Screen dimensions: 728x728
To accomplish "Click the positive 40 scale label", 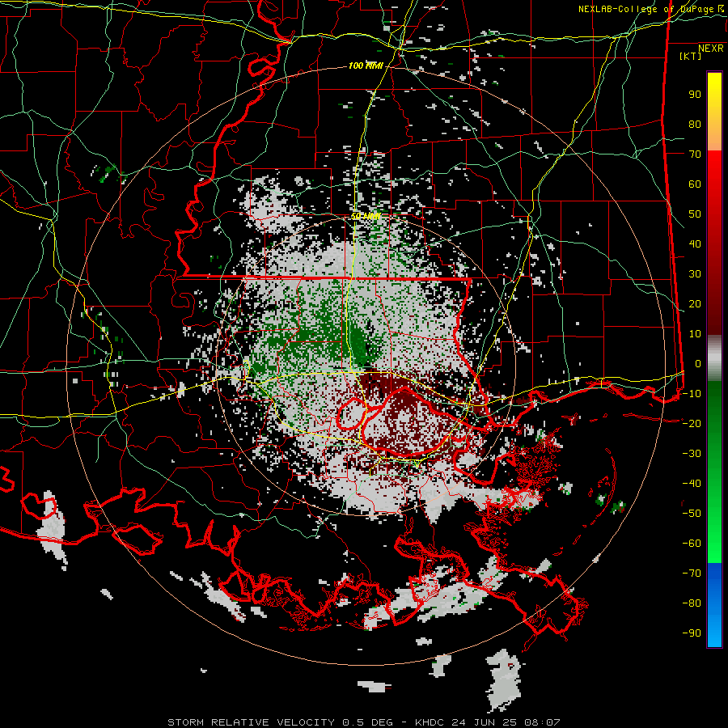I will pos(695,243).
